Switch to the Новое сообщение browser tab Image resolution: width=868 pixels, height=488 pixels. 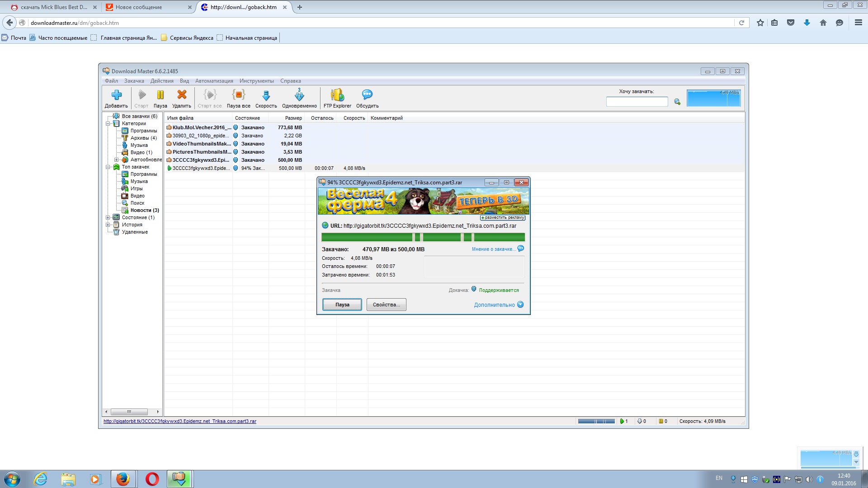[x=149, y=7]
